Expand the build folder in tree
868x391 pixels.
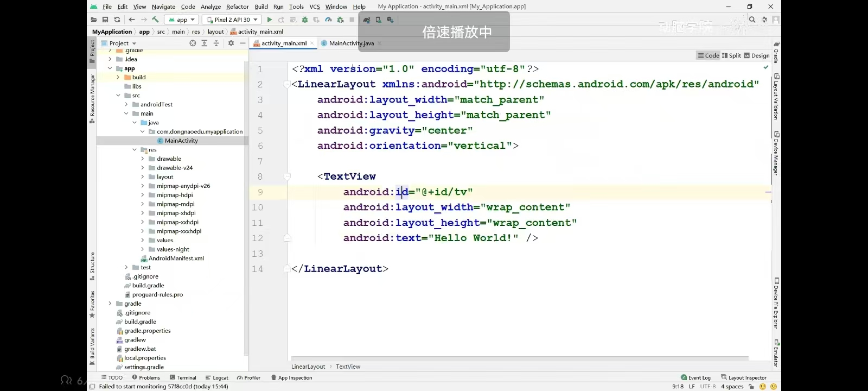coord(118,77)
